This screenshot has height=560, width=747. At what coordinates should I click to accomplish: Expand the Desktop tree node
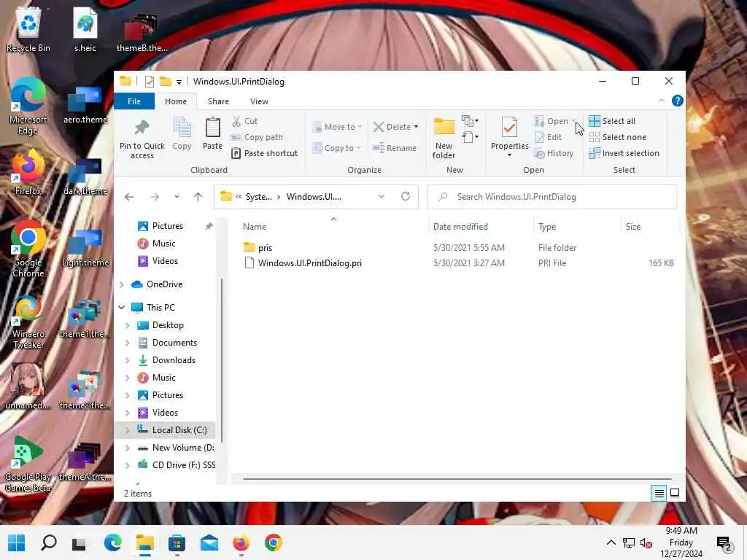[x=127, y=325]
